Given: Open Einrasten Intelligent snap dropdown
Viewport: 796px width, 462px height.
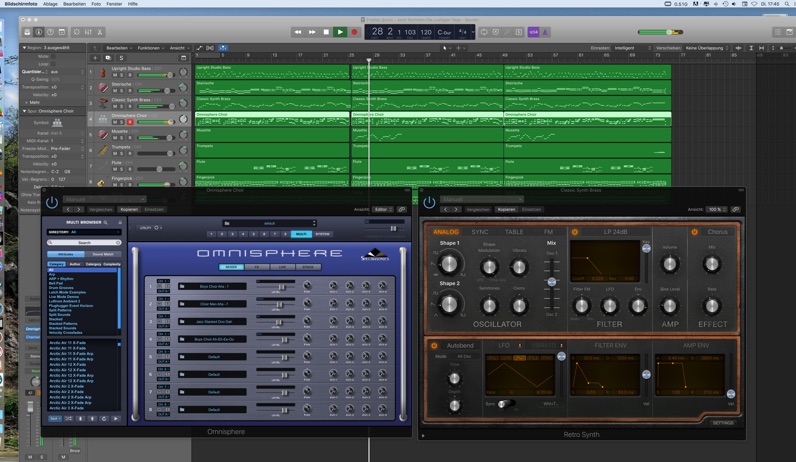Looking at the screenshot, I should pos(632,48).
